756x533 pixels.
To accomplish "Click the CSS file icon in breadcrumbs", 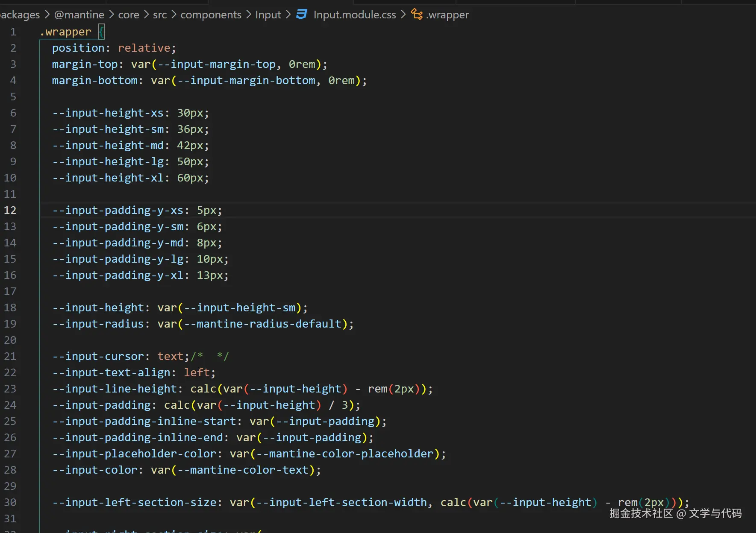I will 302,15.
